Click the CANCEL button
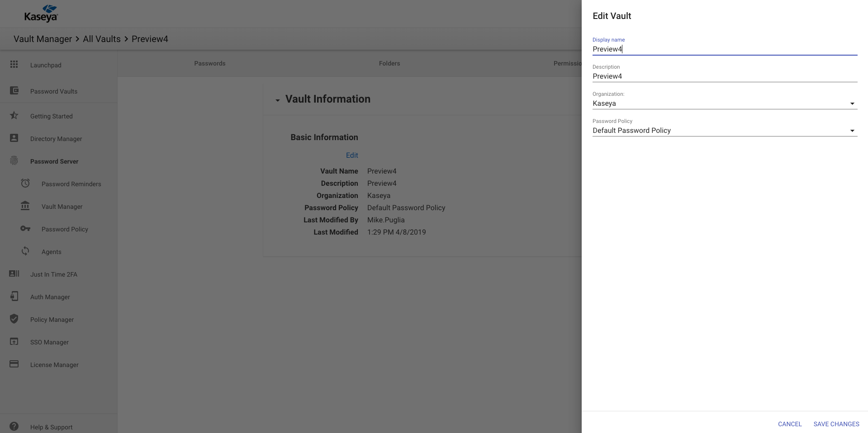The width and height of the screenshot is (868, 433). [x=790, y=424]
